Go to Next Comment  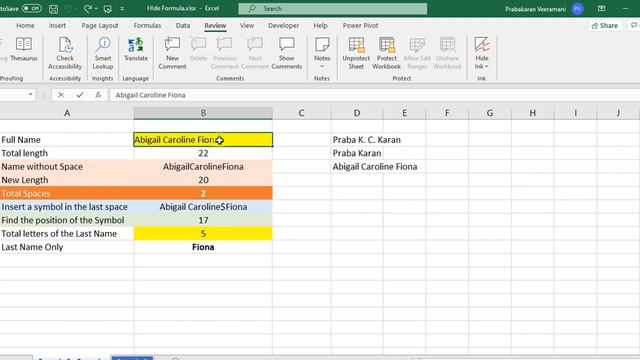pos(255,53)
